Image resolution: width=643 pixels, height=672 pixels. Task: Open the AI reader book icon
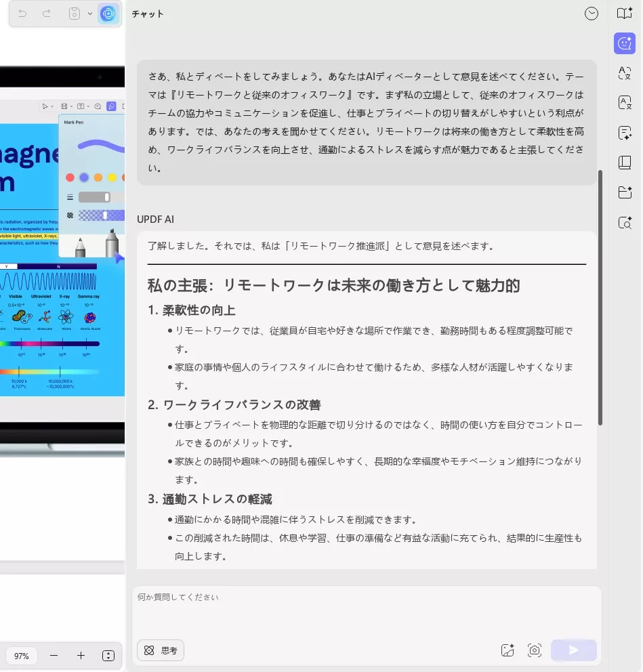coord(625,14)
